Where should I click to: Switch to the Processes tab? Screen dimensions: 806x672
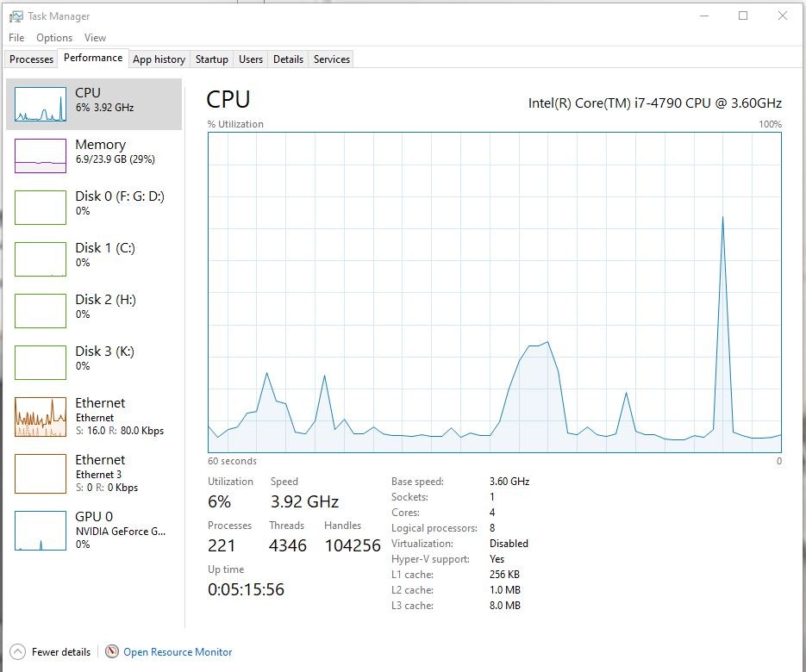coord(32,59)
